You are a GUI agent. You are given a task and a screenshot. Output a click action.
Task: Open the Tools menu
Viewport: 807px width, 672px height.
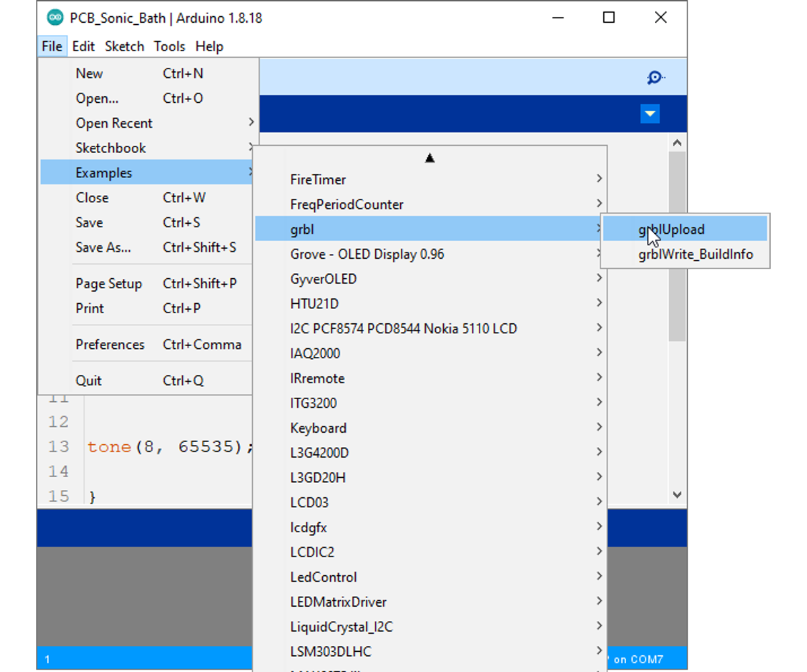169,46
